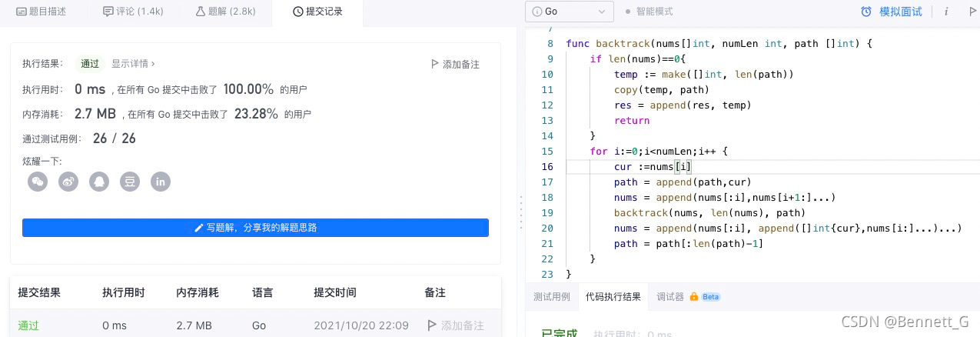Open the 调试器 Beta tab
The width and height of the screenshot is (980, 337).
[x=688, y=296]
